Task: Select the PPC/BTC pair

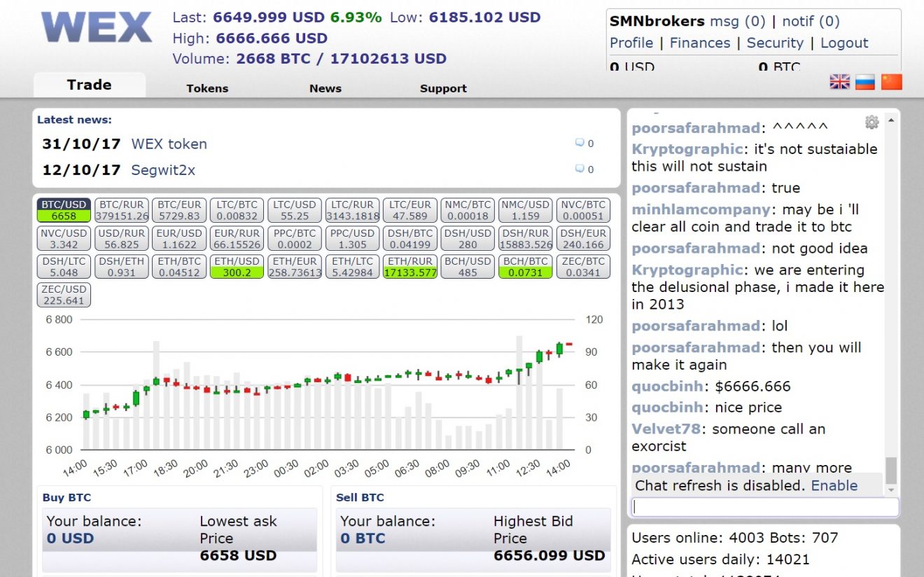Action: [x=295, y=238]
